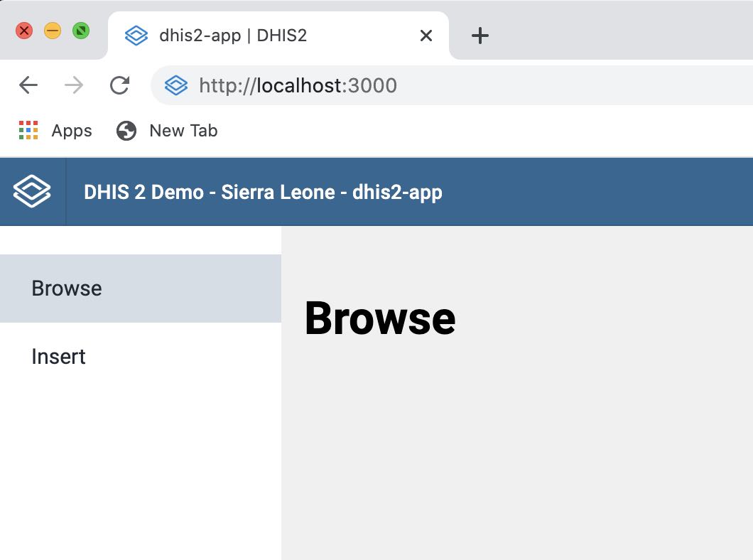This screenshot has height=560, width=753.
Task: Click the browser back arrow
Action: pyautogui.click(x=28, y=85)
